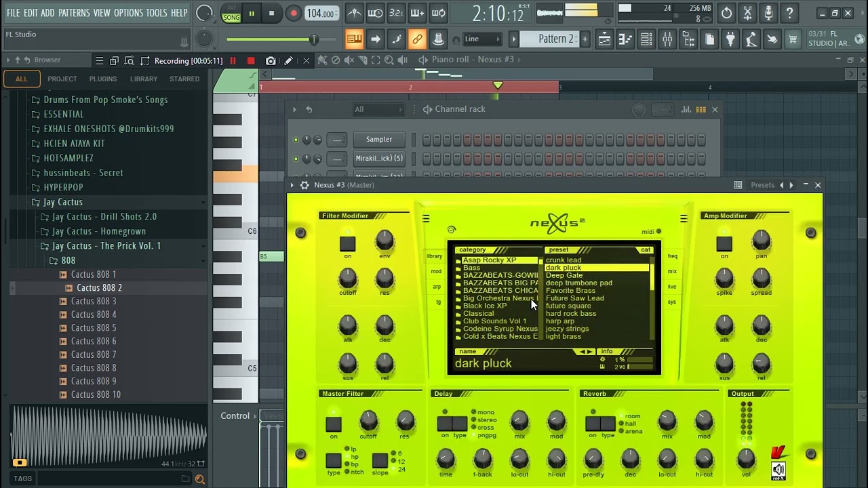The height and width of the screenshot is (488, 868).
Task: Activate the recording overlay pencil tool
Action: tap(288, 61)
